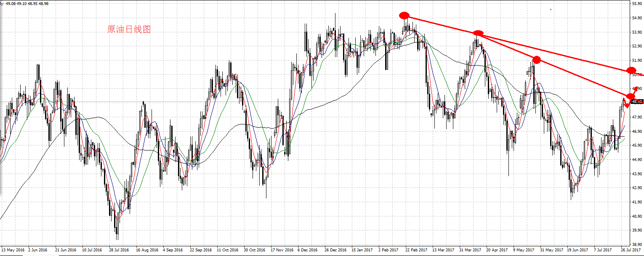Select the 51.90 price axis label
Screen dimensions: 644x256
point(637,60)
